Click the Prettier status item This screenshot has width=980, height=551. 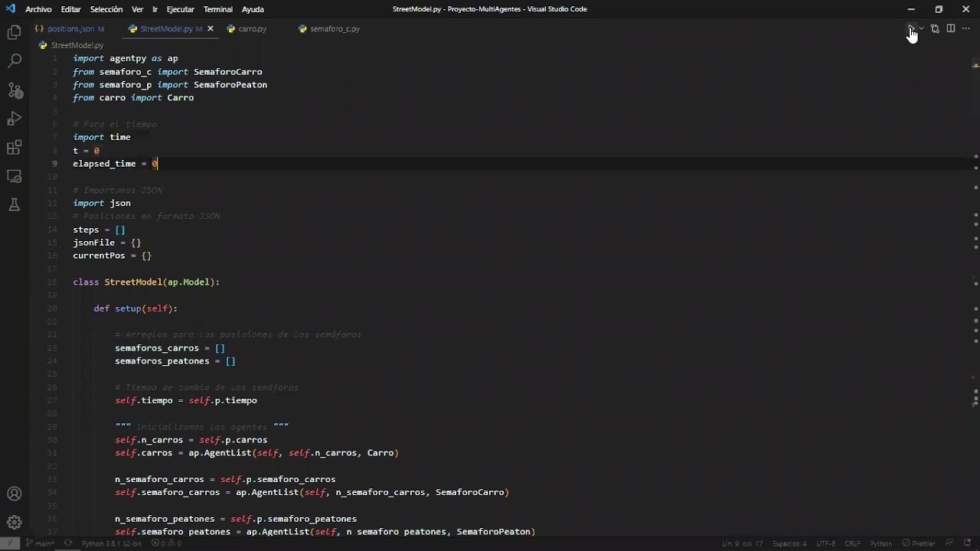tap(919, 543)
